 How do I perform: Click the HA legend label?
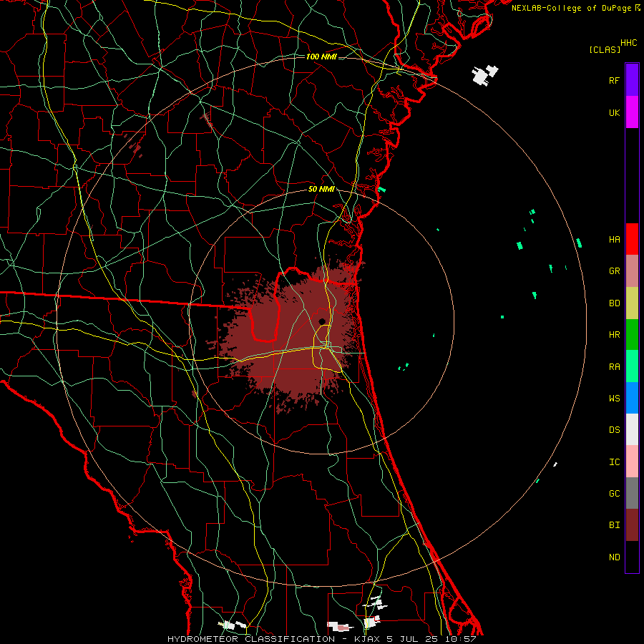point(614,239)
